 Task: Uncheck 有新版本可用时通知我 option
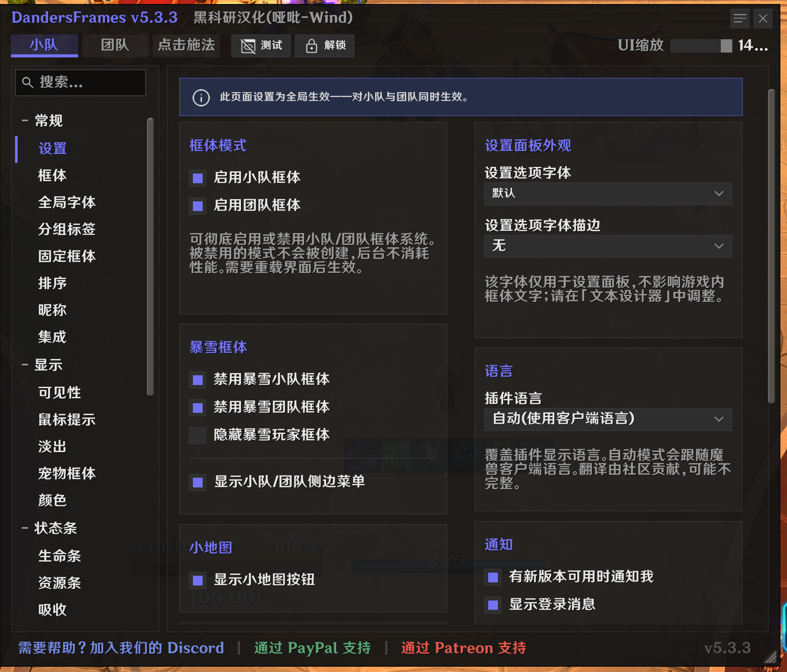coord(493,577)
